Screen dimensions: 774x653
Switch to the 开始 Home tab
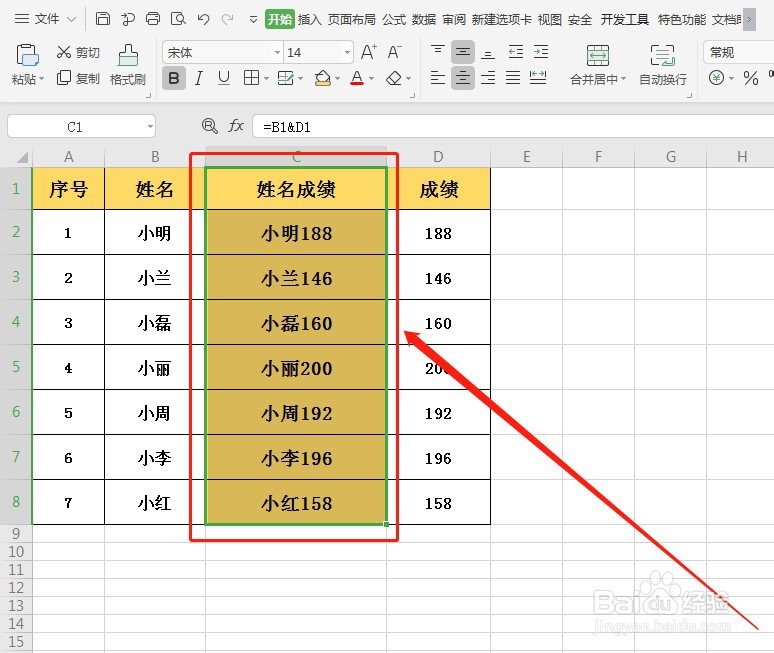(x=280, y=19)
